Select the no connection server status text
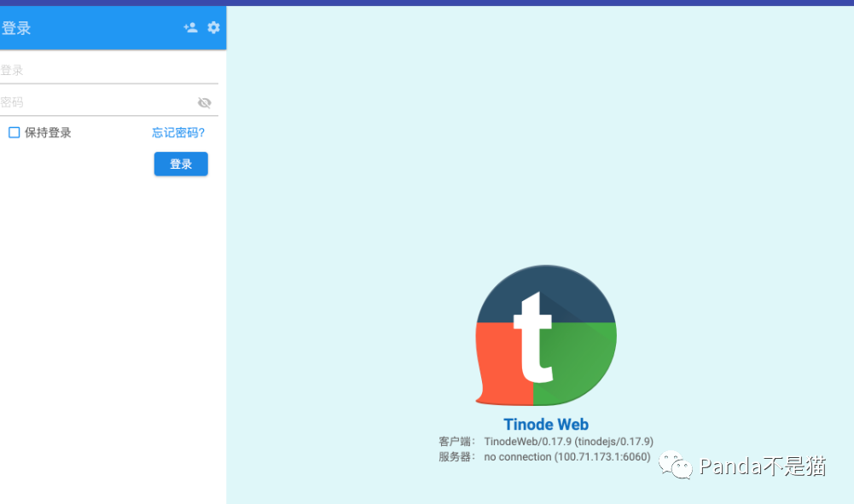The width and height of the screenshot is (854, 504). point(567,456)
